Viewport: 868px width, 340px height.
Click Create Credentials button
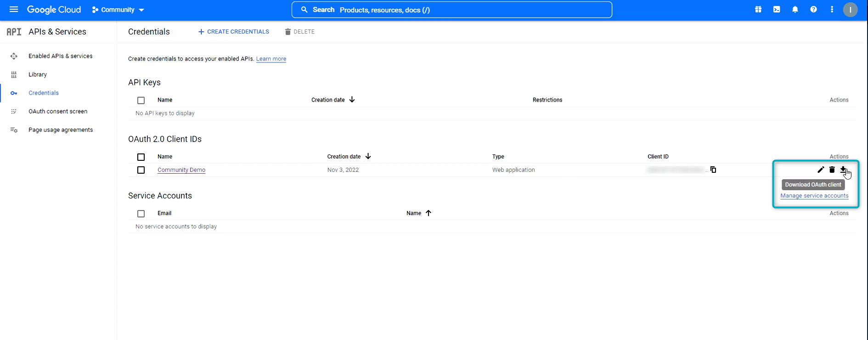coord(234,32)
